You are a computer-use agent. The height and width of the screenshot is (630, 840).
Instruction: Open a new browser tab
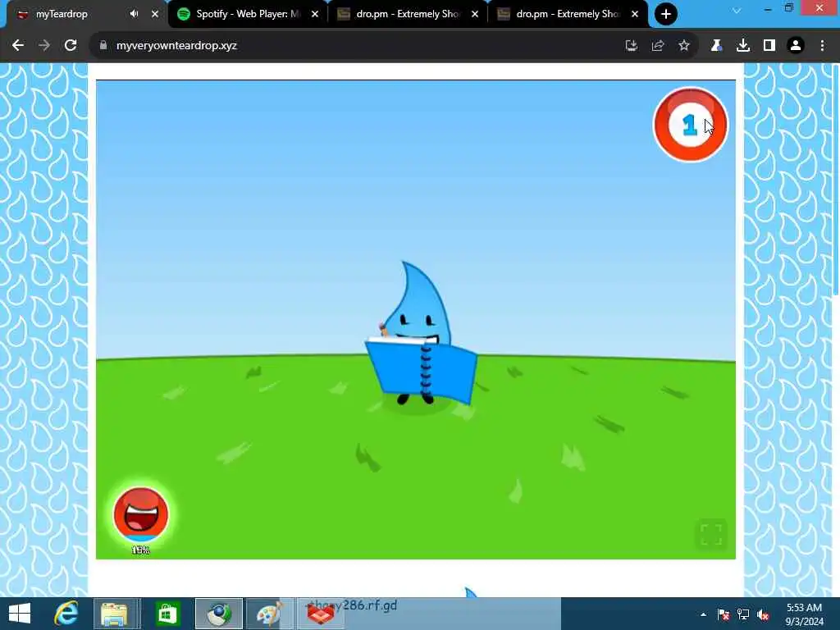[666, 14]
